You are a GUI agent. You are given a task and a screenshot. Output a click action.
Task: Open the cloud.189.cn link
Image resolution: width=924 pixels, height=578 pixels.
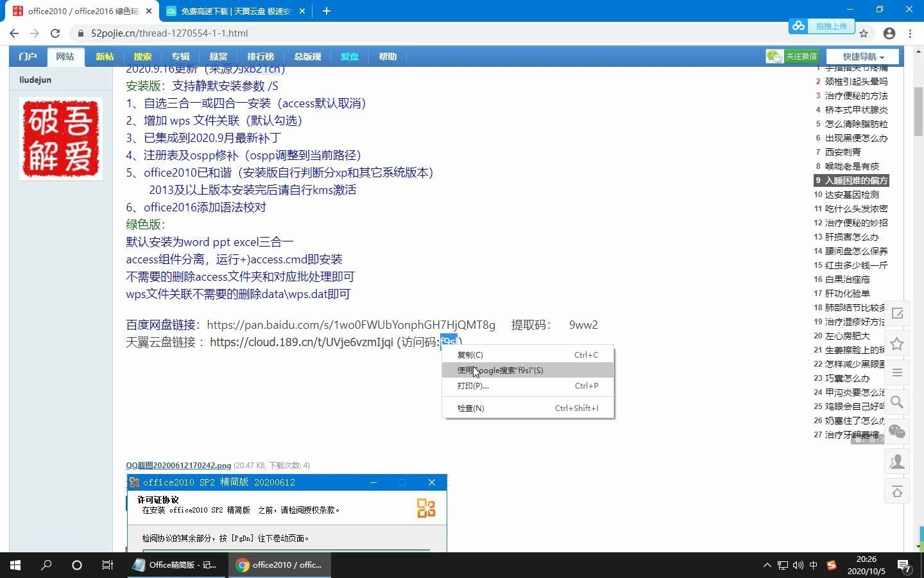[x=301, y=342]
